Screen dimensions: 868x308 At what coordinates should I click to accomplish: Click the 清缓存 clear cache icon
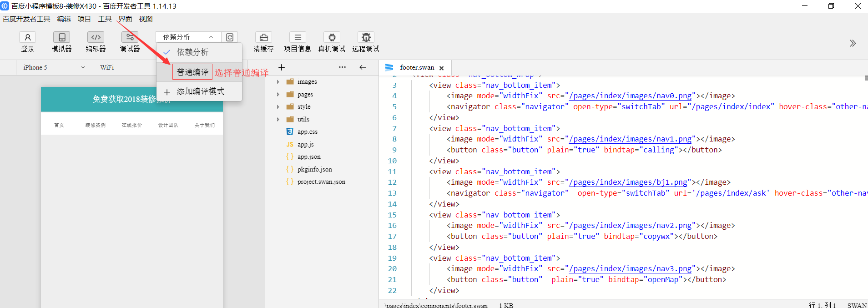click(x=263, y=37)
